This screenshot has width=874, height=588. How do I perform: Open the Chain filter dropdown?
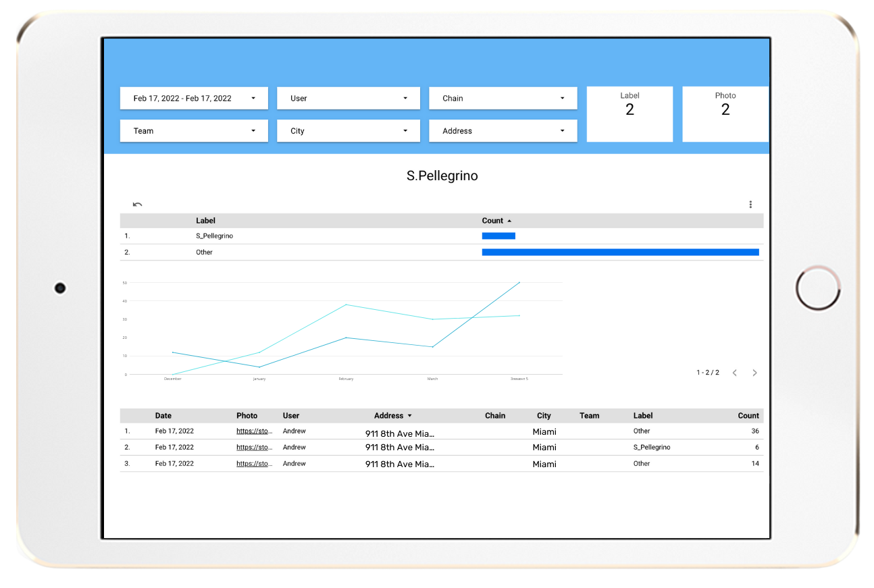tap(503, 98)
